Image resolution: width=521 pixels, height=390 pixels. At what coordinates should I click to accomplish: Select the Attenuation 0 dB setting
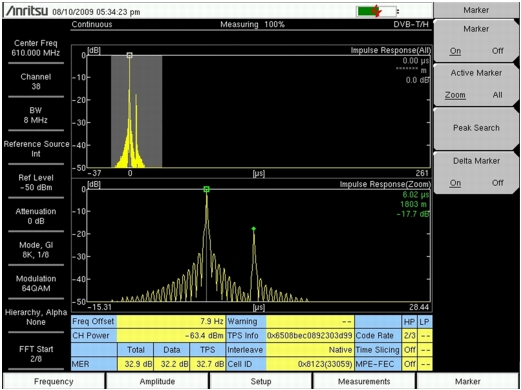coord(36,216)
